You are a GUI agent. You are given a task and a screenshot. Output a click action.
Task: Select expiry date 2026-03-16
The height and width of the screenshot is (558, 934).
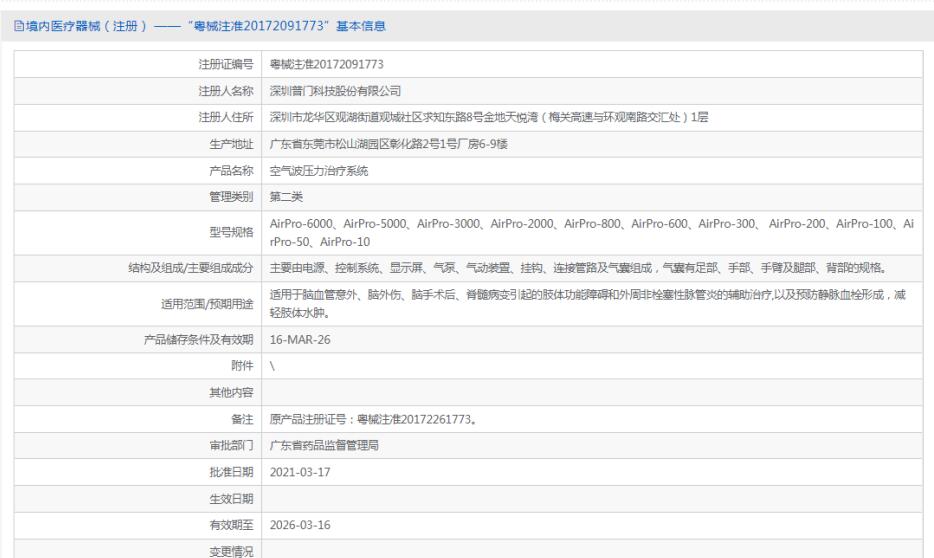300,525
